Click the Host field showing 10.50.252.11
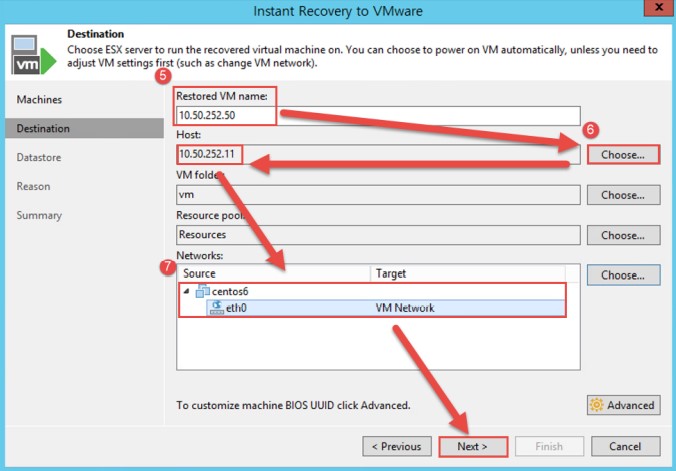 (378, 154)
